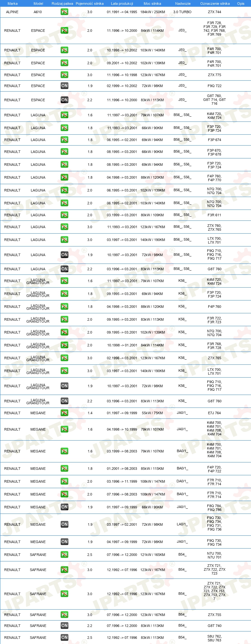Select the 121kW / 165KM power cell
Screen dimensions: 251x644
[x=153, y=555]
